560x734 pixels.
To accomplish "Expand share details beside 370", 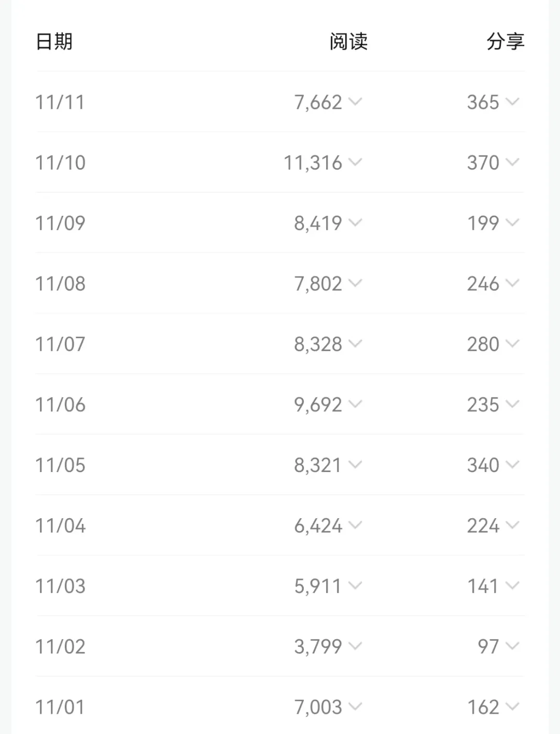I will [512, 162].
